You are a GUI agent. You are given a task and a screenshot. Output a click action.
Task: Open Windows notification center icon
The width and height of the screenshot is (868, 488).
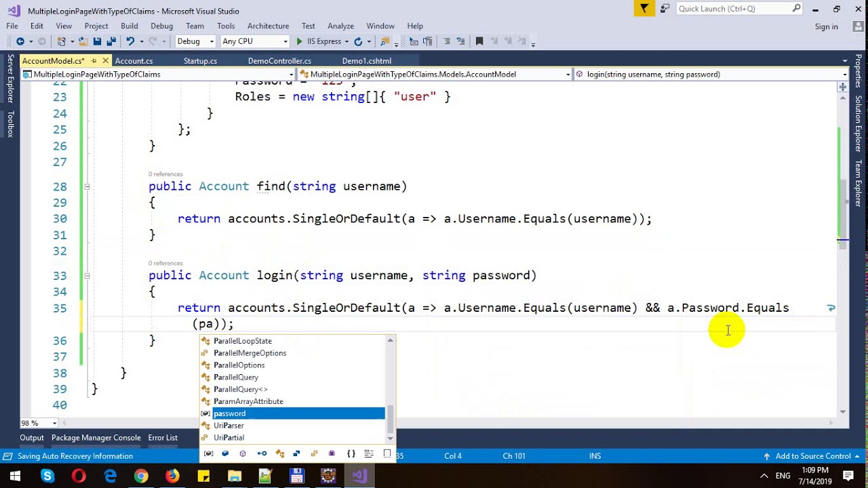click(x=849, y=476)
